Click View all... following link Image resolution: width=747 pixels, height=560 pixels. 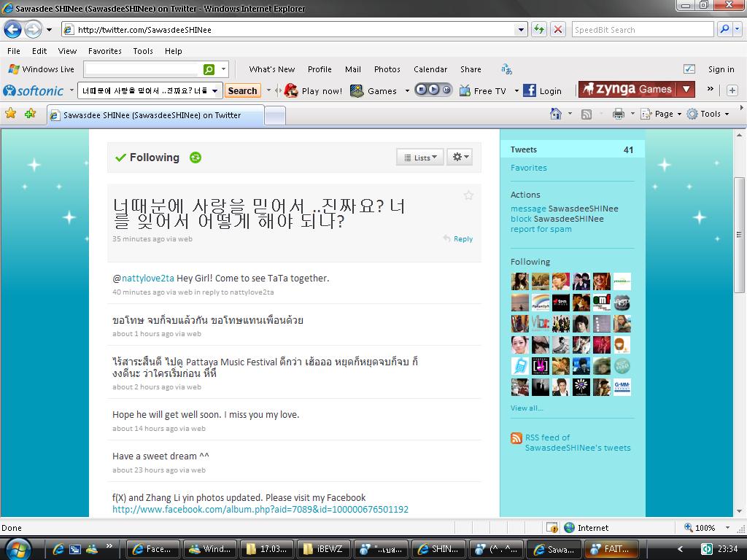tap(527, 408)
